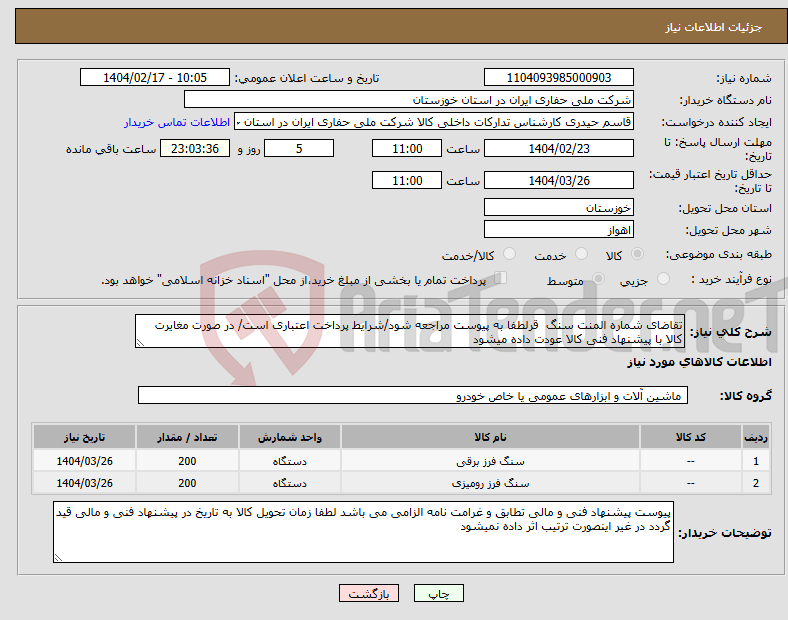Click the request creator field قاسم حیدری
Screen dimensions: 788x620
pos(434,122)
